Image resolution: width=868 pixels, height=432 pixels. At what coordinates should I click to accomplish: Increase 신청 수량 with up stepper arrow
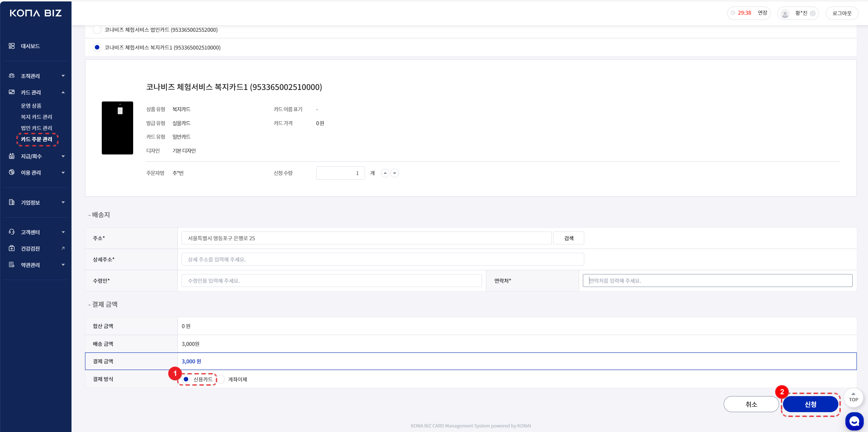click(x=385, y=173)
